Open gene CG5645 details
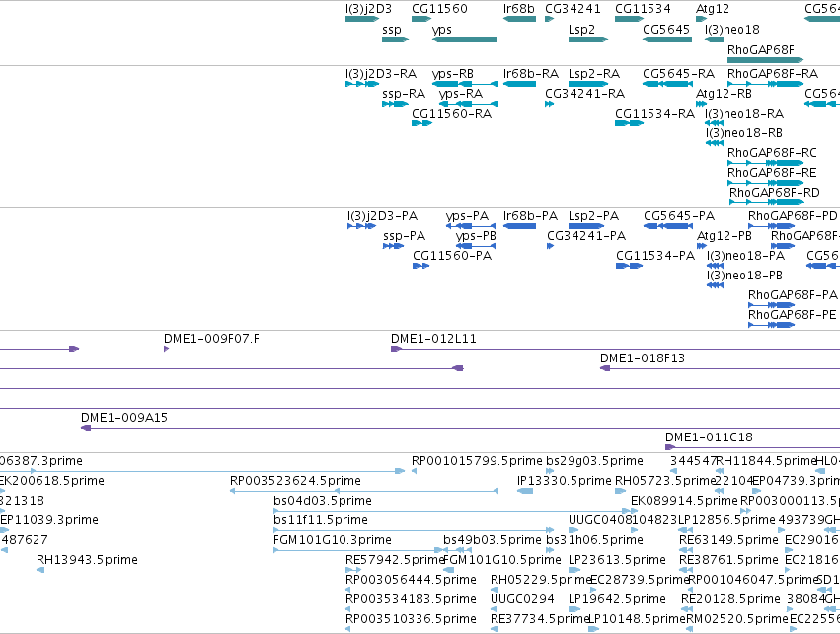 (667, 40)
